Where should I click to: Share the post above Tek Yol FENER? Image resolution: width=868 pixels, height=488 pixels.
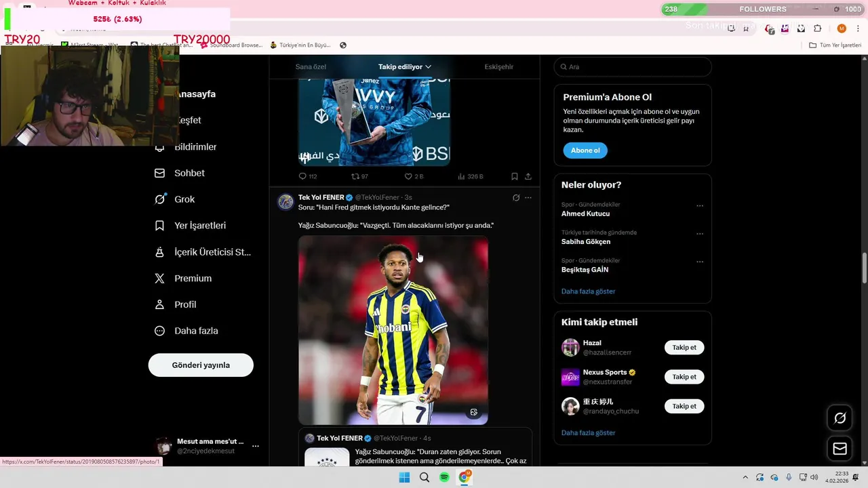(528, 176)
